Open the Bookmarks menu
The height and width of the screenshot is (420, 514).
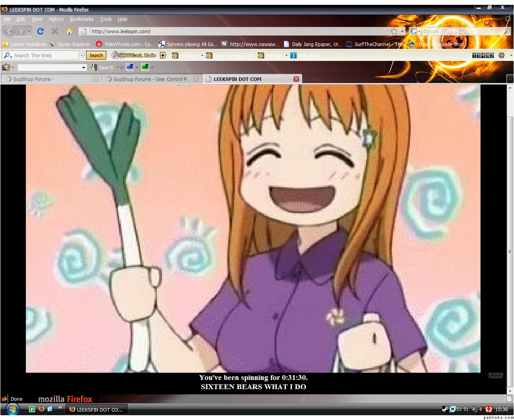click(81, 19)
